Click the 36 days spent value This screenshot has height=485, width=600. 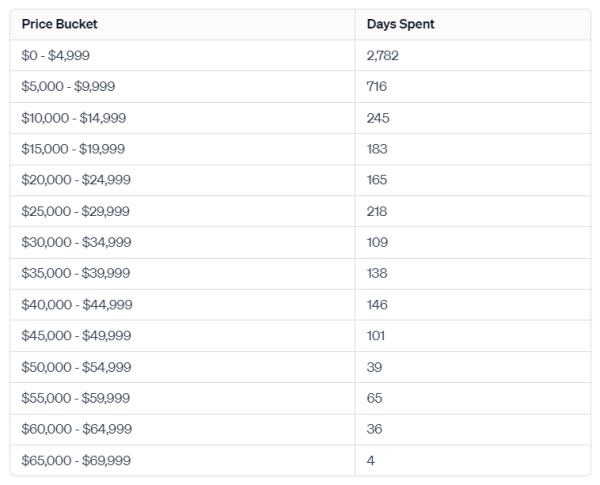[374, 429]
